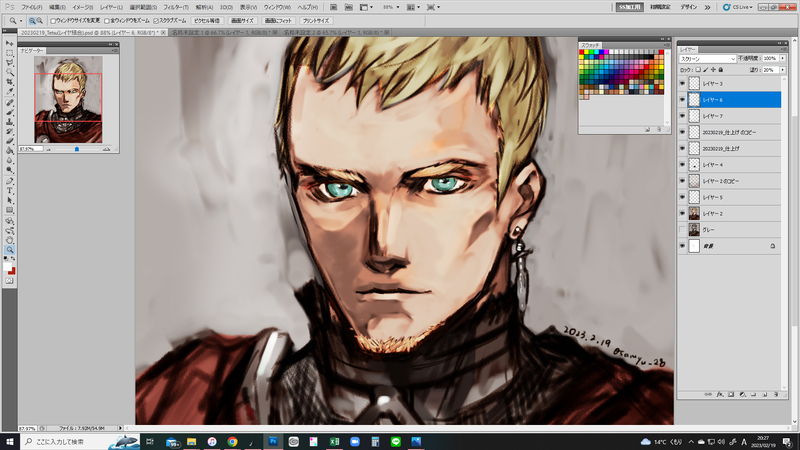Select the Rectangular Marquee tool

[10, 54]
